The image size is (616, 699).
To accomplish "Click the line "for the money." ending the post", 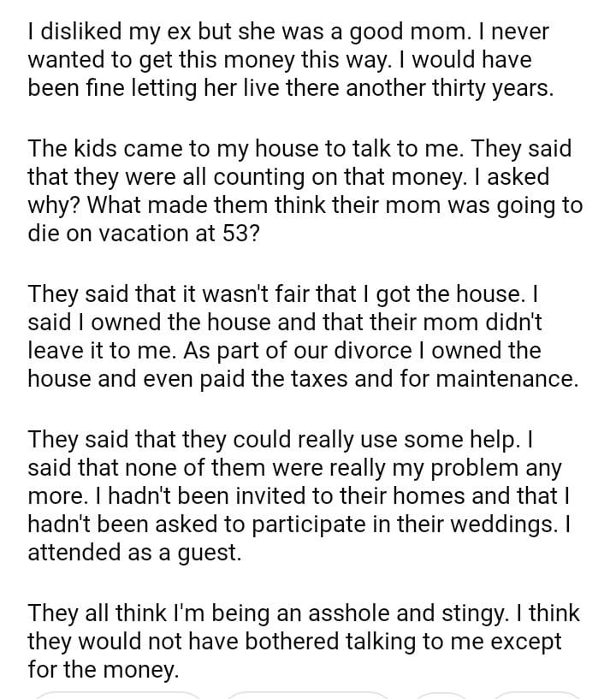I will [104, 671].
